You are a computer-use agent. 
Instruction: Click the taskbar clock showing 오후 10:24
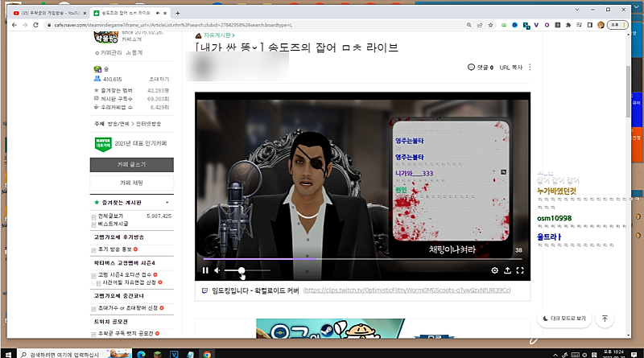[x=613, y=354]
